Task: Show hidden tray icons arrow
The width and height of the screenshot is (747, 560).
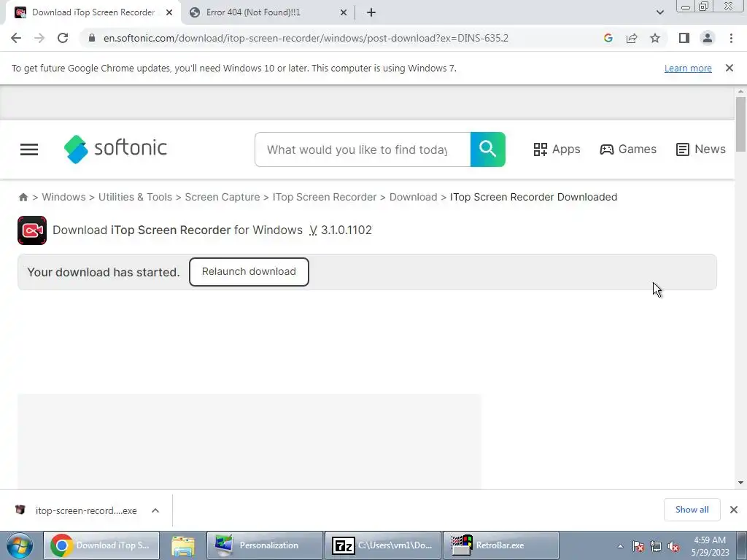Action: tap(620, 546)
